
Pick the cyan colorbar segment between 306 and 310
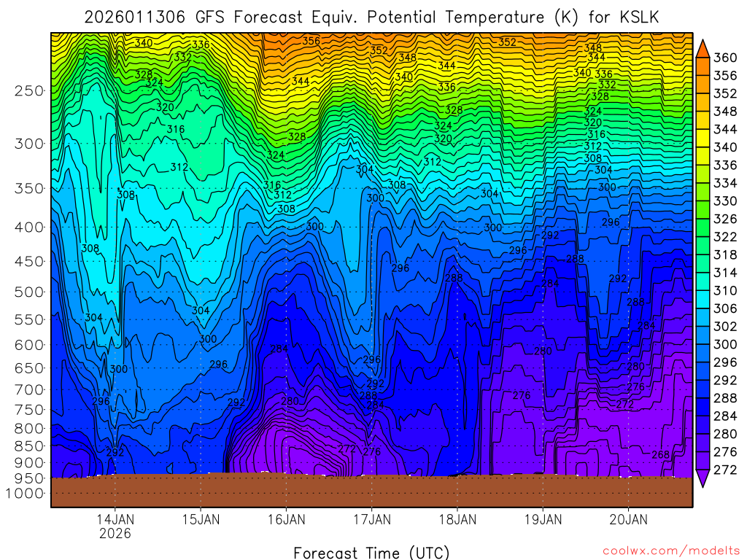click(703, 300)
